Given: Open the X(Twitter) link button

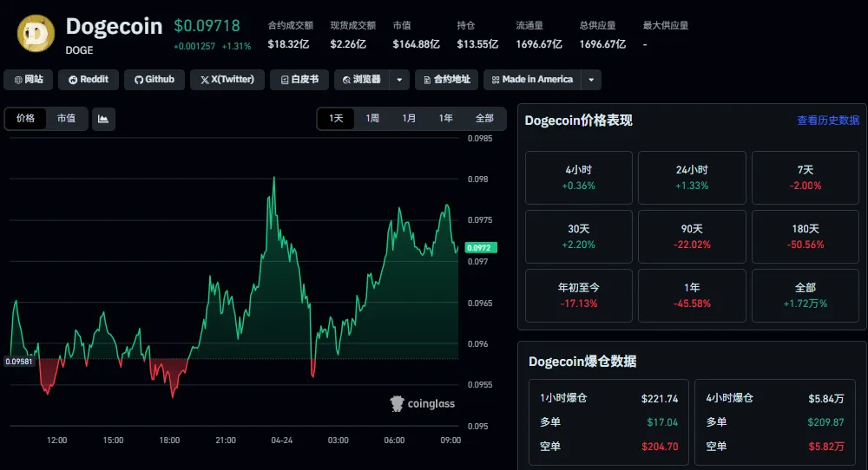Looking at the screenshot, I should pos(227,80).
